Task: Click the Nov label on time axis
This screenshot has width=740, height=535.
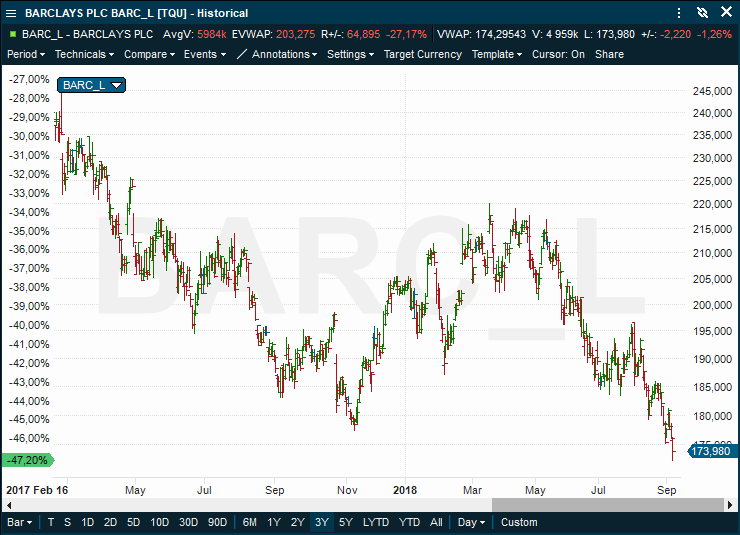Action: [347, 490]
